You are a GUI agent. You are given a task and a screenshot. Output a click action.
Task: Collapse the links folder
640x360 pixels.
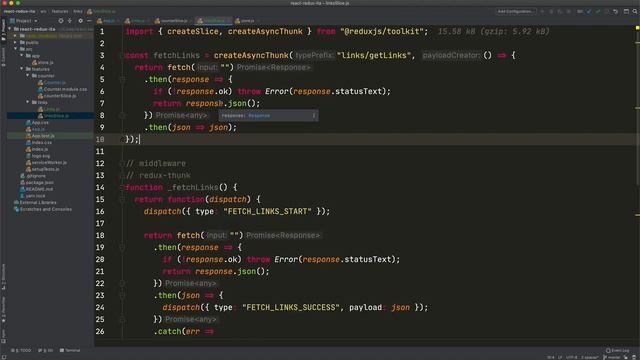(28, 102)
